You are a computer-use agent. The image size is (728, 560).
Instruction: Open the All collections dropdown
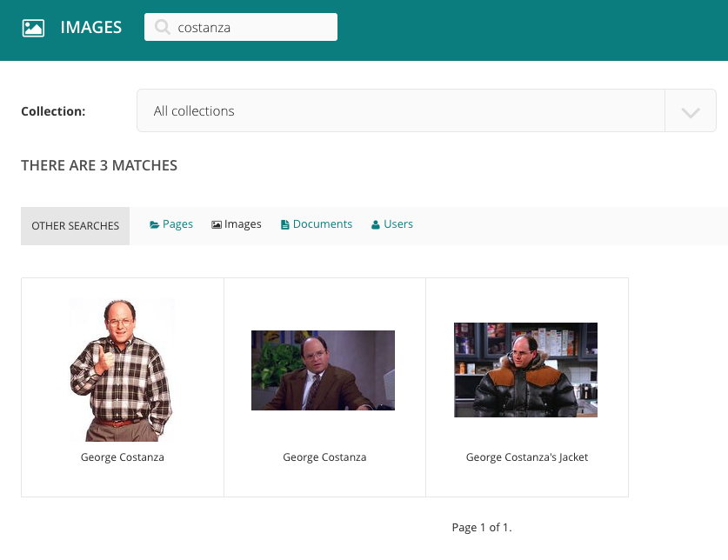point(426,110)
